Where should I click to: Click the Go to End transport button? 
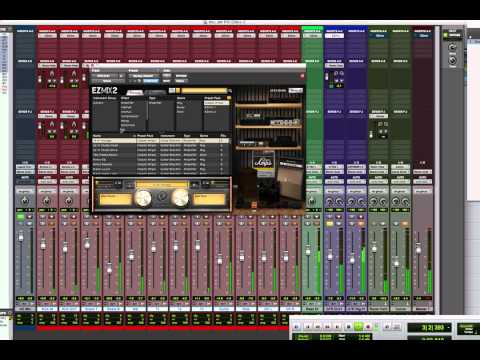[x=338, y=327]
